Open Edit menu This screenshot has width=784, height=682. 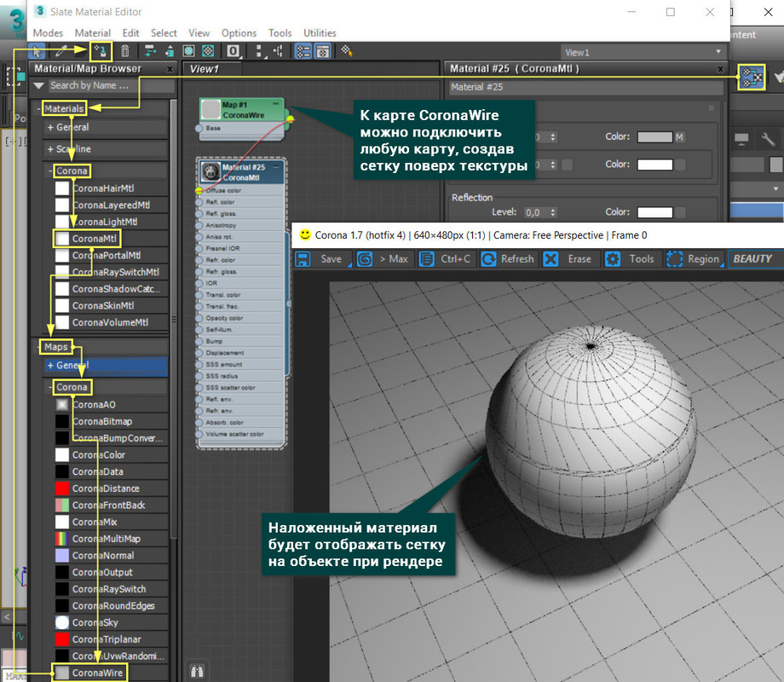point(130,33)
